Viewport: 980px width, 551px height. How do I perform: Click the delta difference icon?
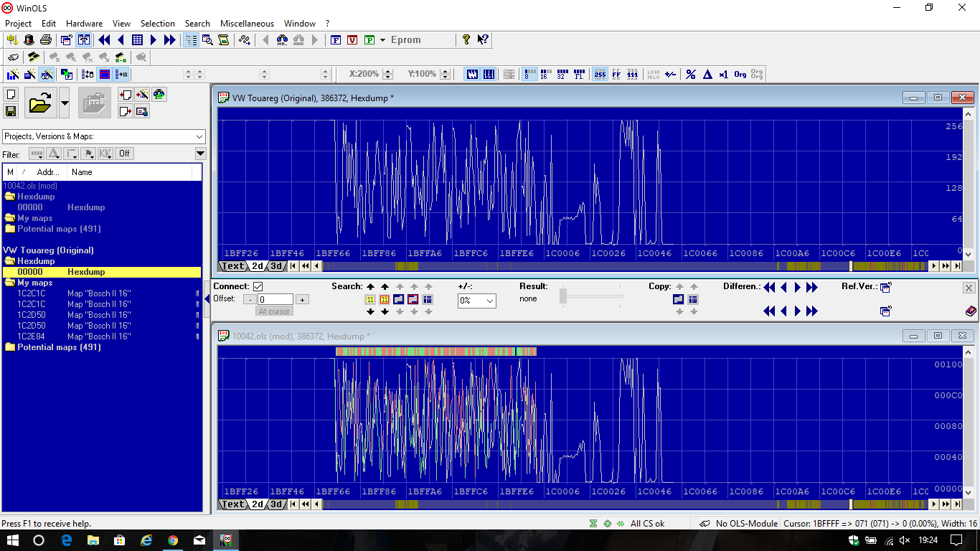tap(707, 74)
